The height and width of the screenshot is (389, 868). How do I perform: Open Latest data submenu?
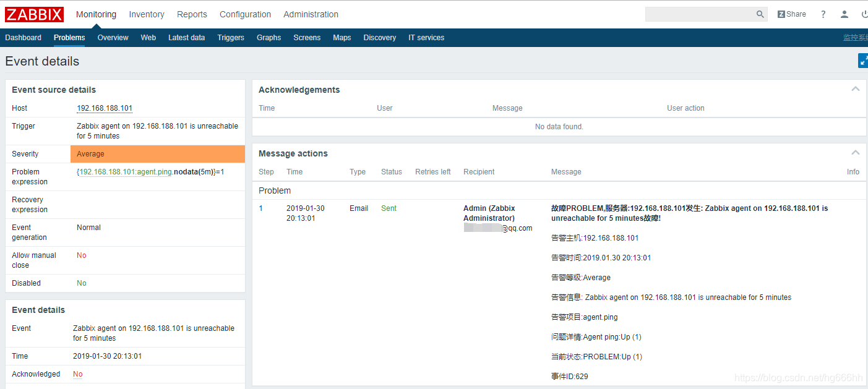click(186, 38)
